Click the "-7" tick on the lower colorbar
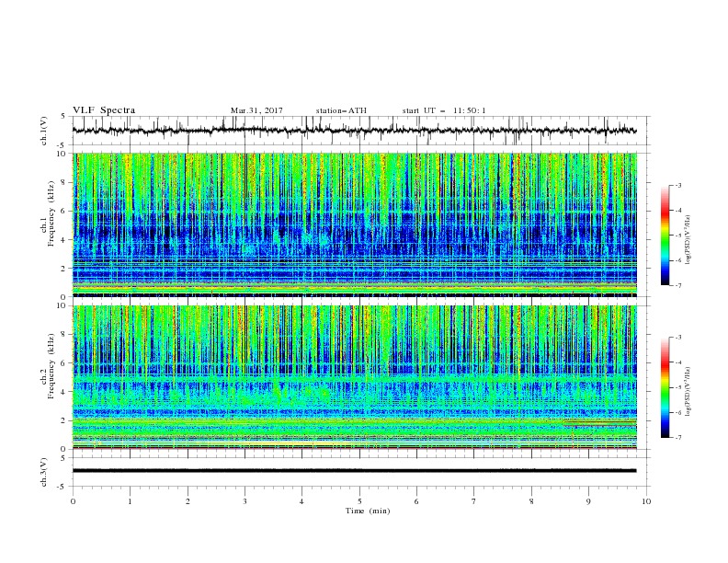 coord(678,438)
